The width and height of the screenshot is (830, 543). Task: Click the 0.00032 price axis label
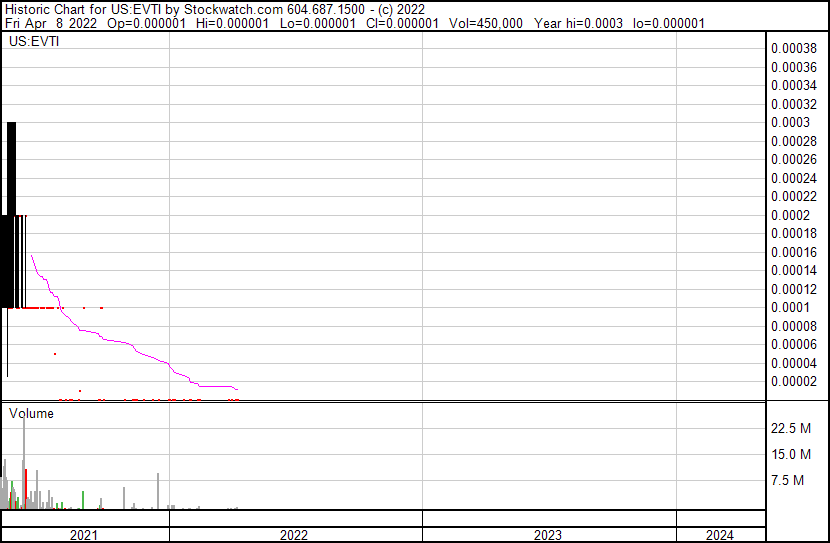pyautogui.click(x=794, y=104)
